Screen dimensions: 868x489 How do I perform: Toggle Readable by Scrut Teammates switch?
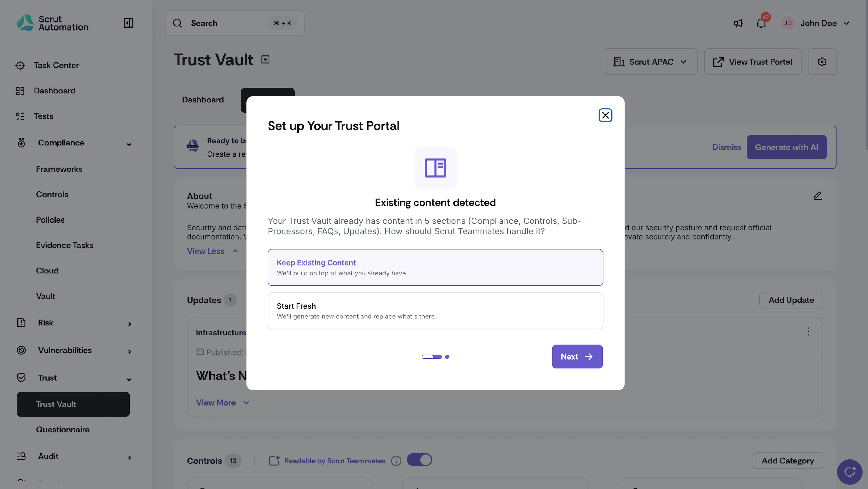419,460
